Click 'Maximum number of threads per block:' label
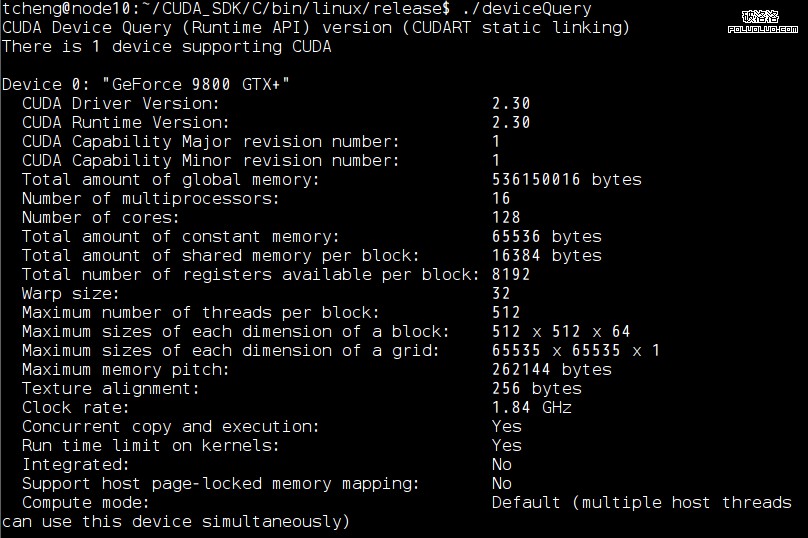This screenshot has width=808, height=538. coord(200,313)
